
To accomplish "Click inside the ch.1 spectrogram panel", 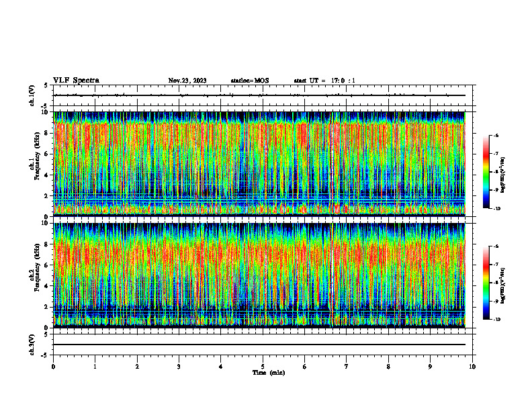I will pos(259,164).
